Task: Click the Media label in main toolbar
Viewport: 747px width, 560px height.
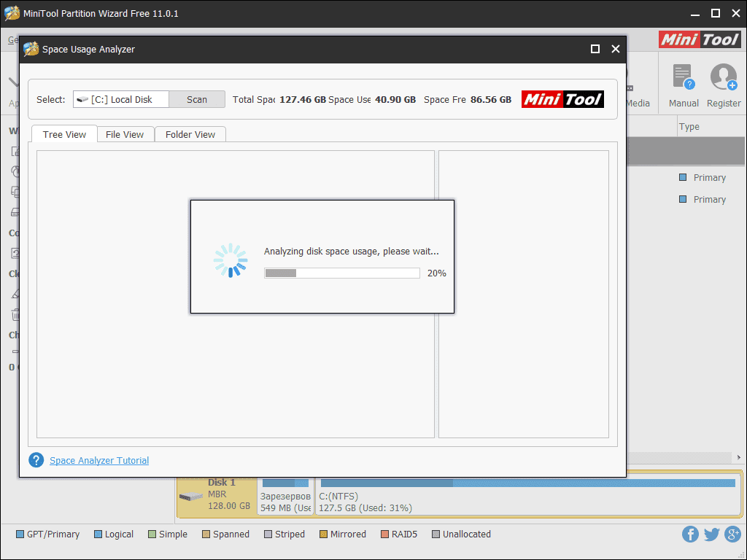Action: [638, 104]
